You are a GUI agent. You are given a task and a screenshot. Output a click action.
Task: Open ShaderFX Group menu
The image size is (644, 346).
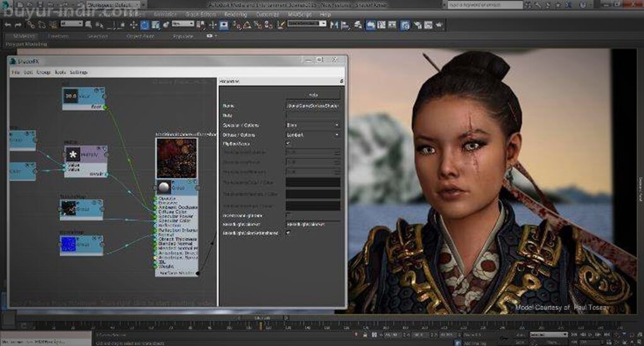43,72
